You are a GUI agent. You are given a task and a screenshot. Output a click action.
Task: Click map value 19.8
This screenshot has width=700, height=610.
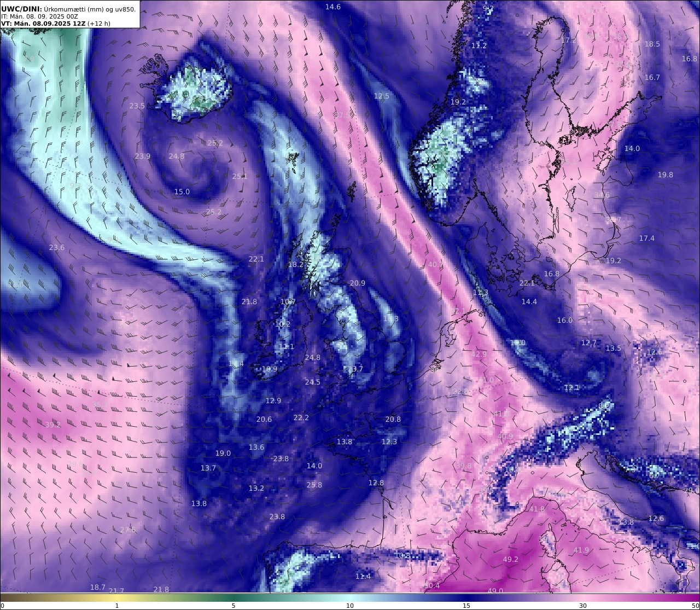pos(666,175)
